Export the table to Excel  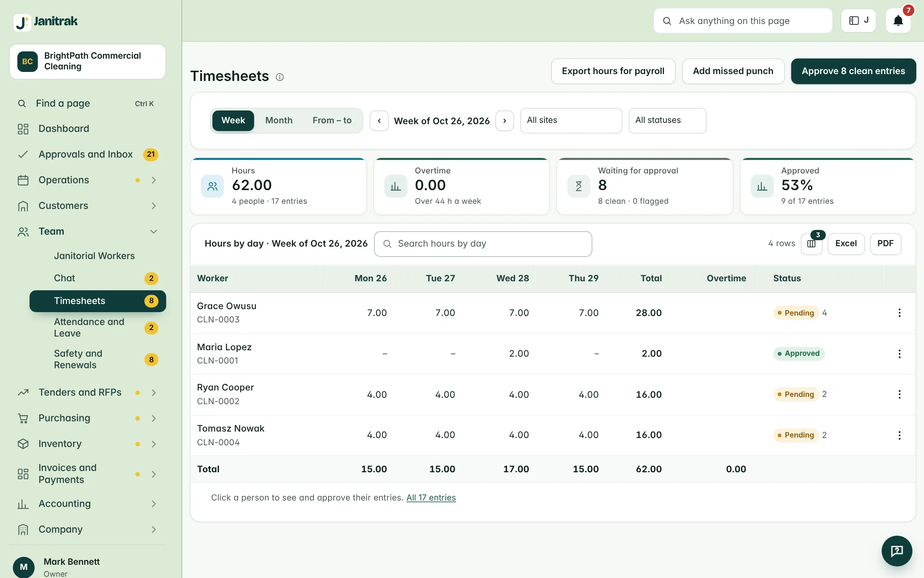[846, 244]
